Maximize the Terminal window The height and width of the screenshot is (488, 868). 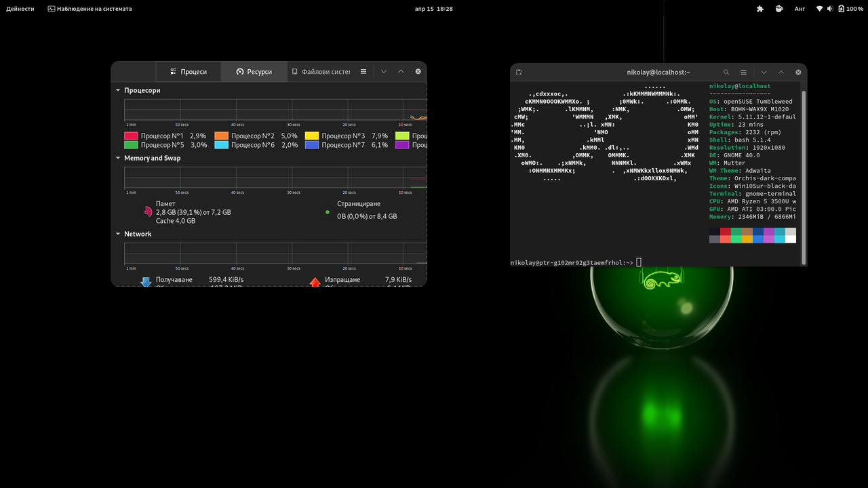tap(781, 72)
